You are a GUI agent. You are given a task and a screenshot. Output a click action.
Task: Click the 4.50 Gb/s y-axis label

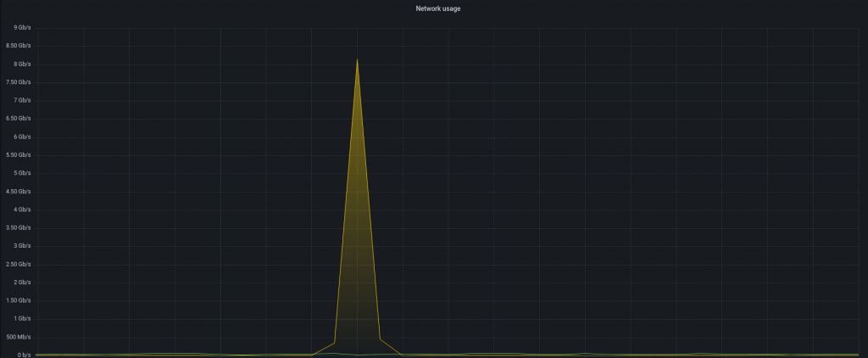click(16, 192)
